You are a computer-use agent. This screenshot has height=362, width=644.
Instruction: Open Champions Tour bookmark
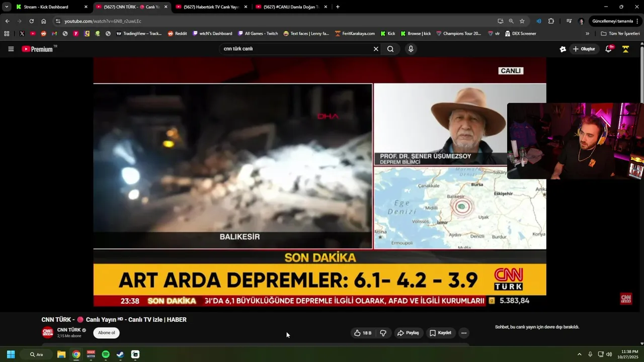pos(458,34)
